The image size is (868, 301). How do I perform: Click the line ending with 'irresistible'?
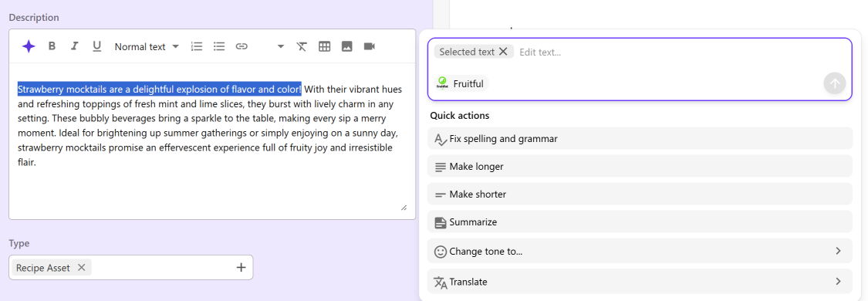click(204, 148)
